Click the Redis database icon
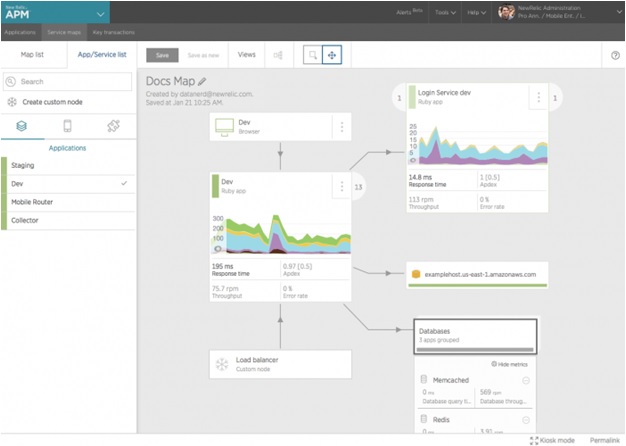The width and height of the screenshot is (626, 446). (x=424, y=419)
